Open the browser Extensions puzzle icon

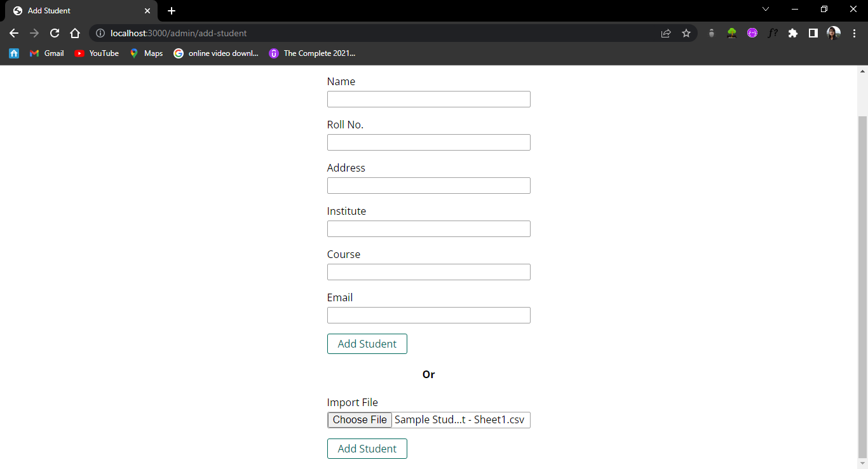[793, 33]
